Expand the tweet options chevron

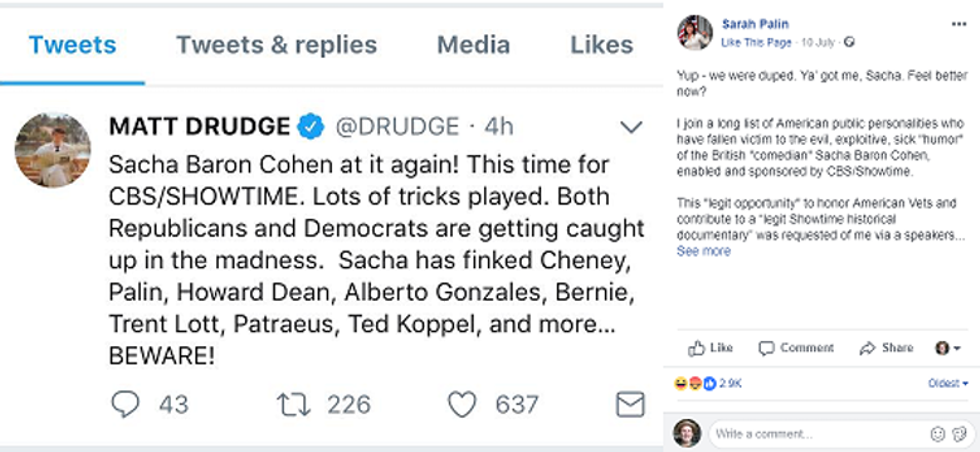631,127
